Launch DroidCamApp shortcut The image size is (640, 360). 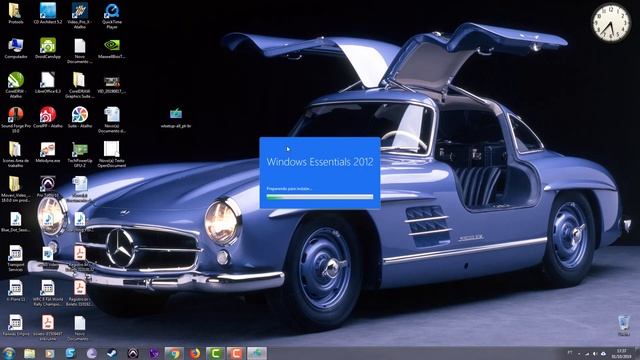(48, 48)
